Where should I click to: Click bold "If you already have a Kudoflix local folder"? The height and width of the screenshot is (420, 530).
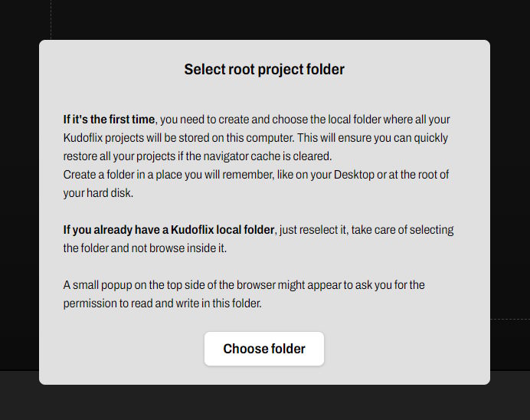coord(168,230)
